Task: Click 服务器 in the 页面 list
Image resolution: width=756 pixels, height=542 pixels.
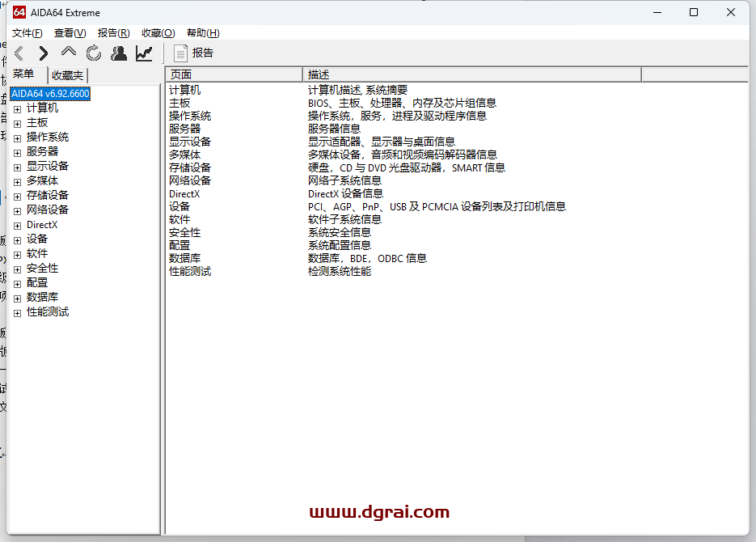Action: click(x=184, y=129)
